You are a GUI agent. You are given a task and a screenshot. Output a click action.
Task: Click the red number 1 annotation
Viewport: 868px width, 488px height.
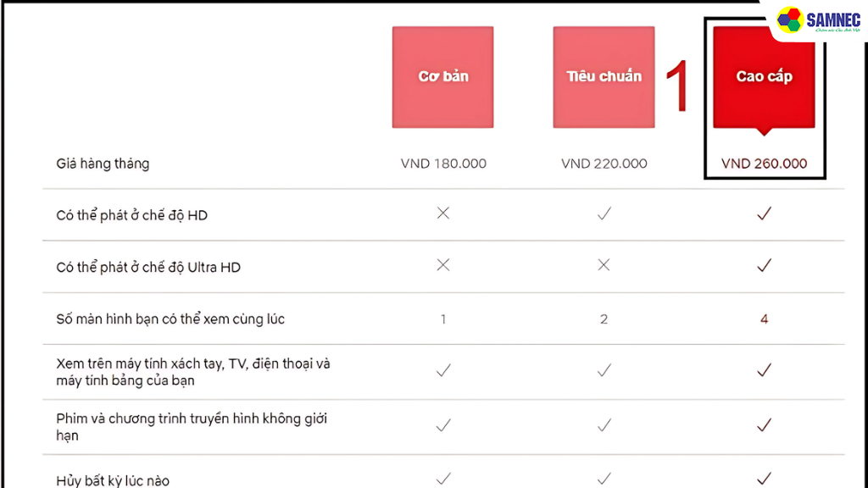pyautogui.click(x=678, y=85)
